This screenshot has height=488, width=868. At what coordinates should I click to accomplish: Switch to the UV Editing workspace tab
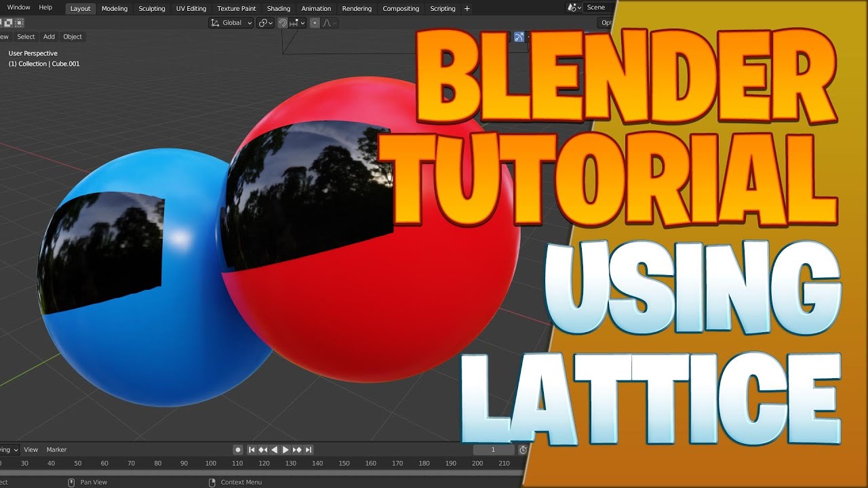click(x=191, y=9)
